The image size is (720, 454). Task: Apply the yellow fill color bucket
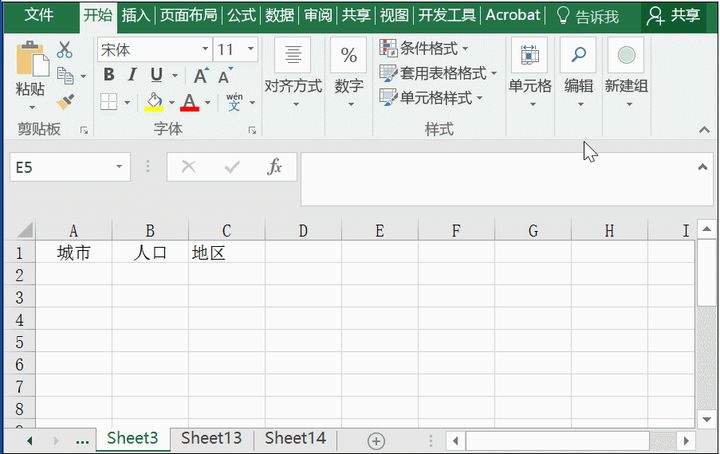pyautogui.click(x=154, y=102)
